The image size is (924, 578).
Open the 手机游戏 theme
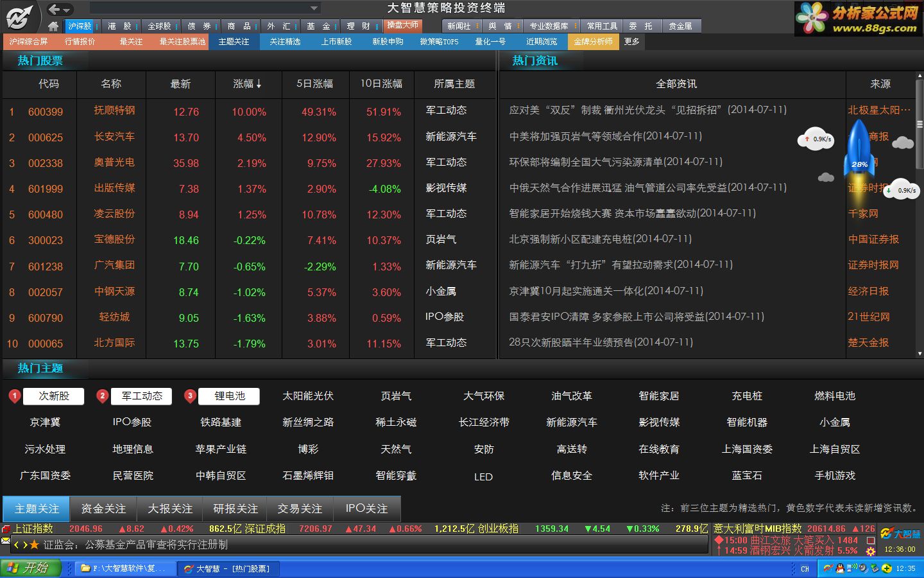[x=835, y=476]
